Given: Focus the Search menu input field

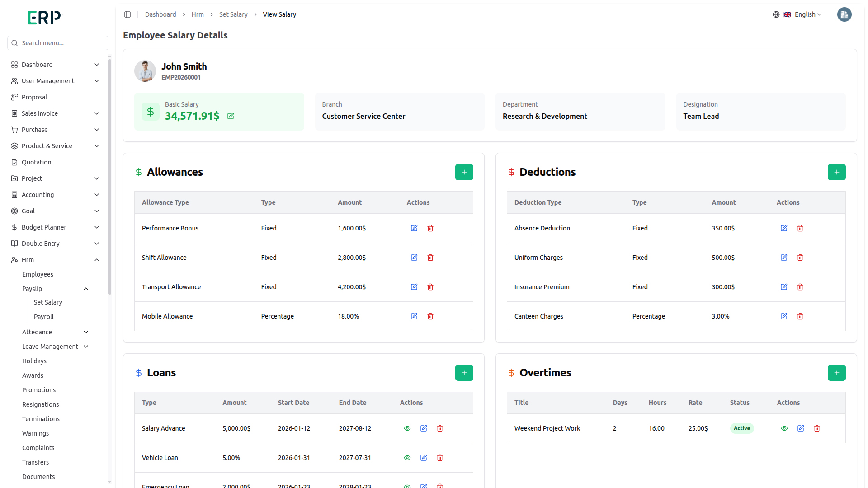Looking at the screenshot, I should tap(58, 43).
